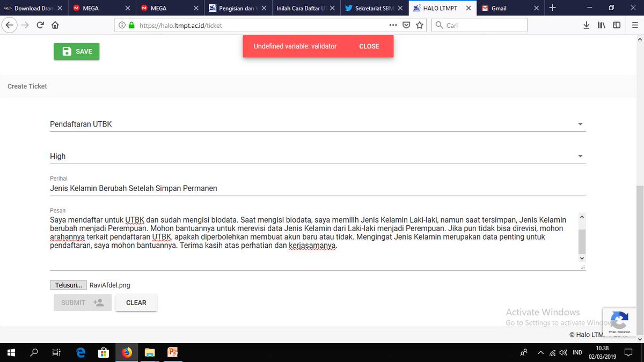Viewport: 644px width, 362px height.
Task: Click the IND language indicator
Action: 577,352
